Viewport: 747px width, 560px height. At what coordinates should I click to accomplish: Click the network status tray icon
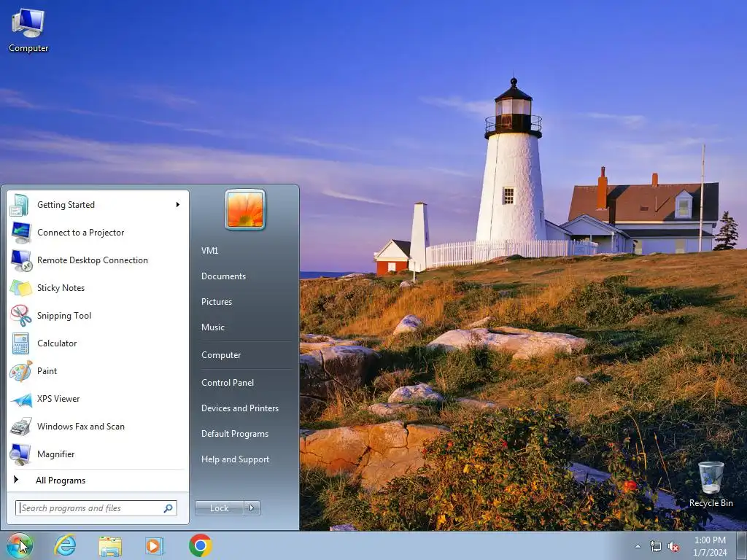pyautogui.click(x=656, y=546)
